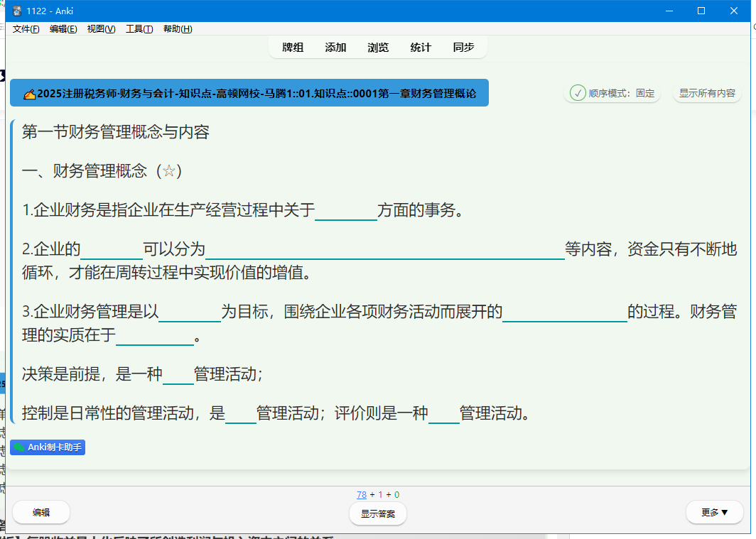The width and height of the screenshot is (756, 539).
Task: Click the 显示答案 button
Action: (377, 513)
